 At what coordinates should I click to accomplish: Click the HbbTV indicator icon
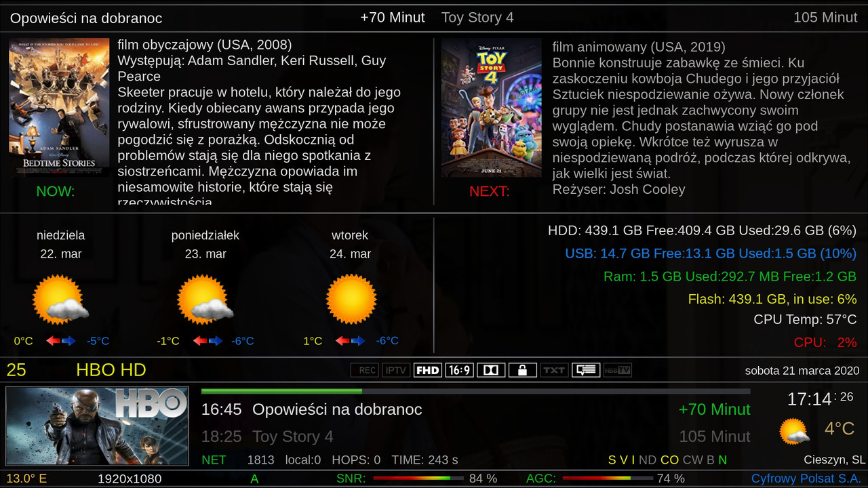tap(617, 370)
